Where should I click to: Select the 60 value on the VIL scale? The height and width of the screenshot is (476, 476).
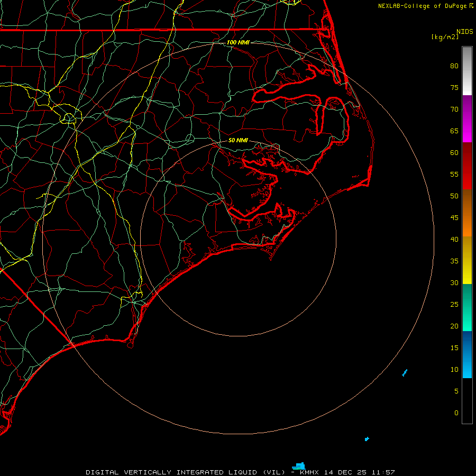click(454, 153)
